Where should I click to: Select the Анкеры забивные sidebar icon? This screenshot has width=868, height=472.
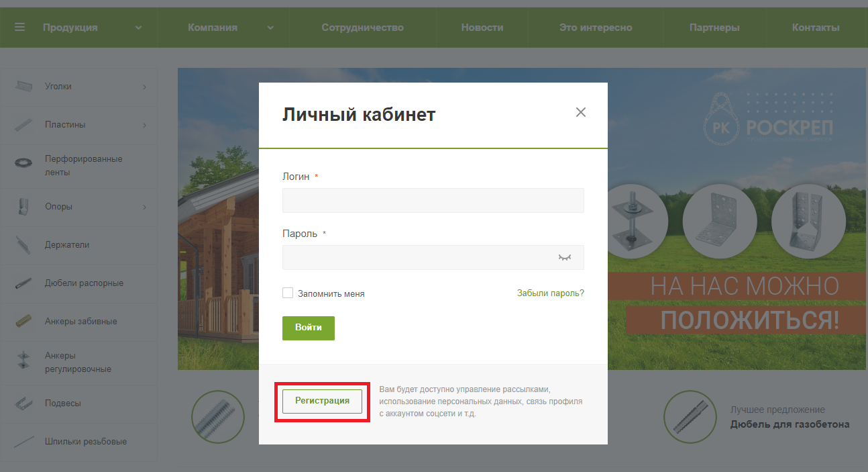[23, 322]
